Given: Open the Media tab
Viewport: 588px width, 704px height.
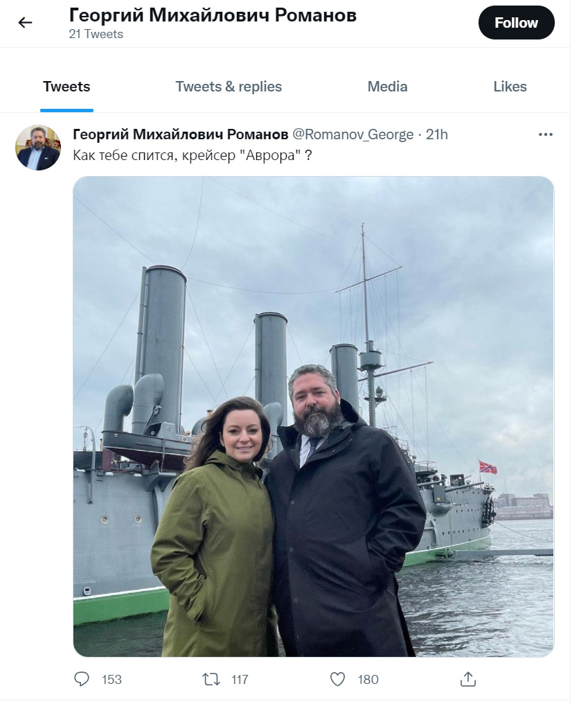Looking at the screenshot, I should (x=387, y=87).
